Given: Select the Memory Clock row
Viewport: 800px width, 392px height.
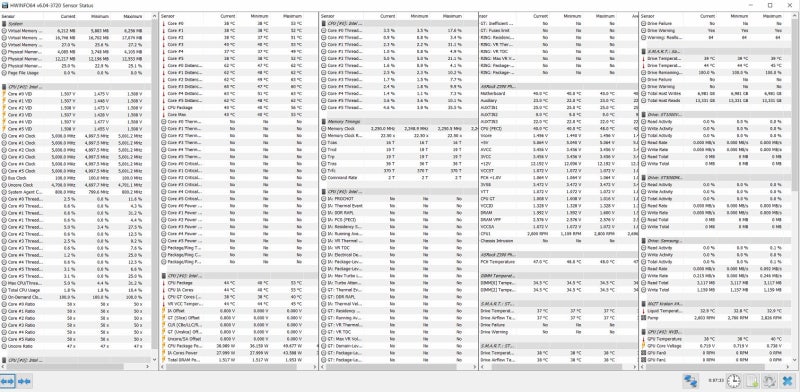Looking at the screenshot, I should click(398, 129).
